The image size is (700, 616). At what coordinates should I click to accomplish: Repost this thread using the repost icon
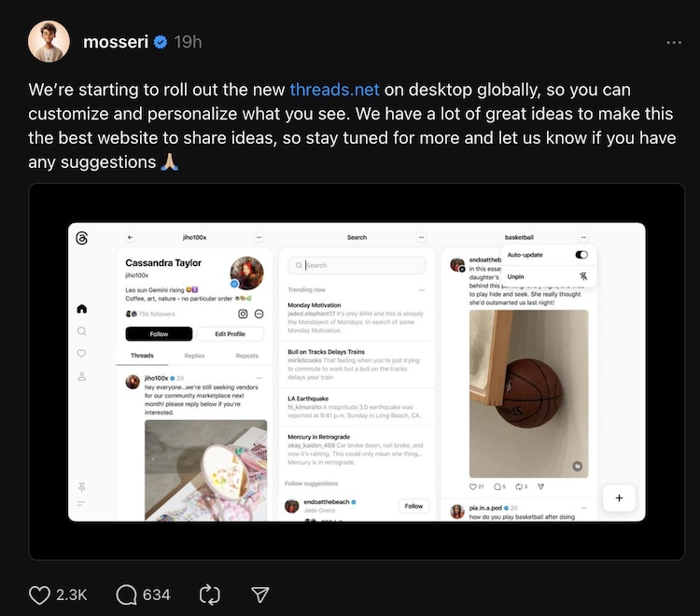click(210, 595)
